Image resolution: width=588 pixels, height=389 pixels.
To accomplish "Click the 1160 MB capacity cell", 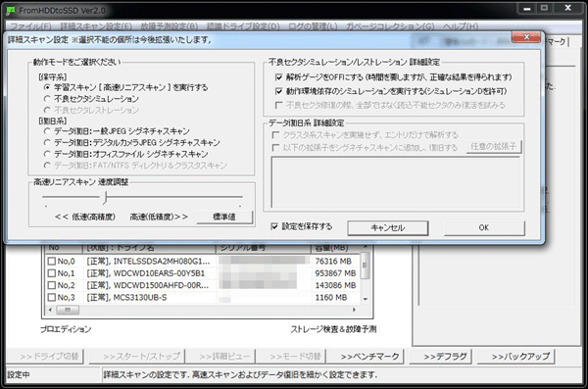I will tap(331, 298).
